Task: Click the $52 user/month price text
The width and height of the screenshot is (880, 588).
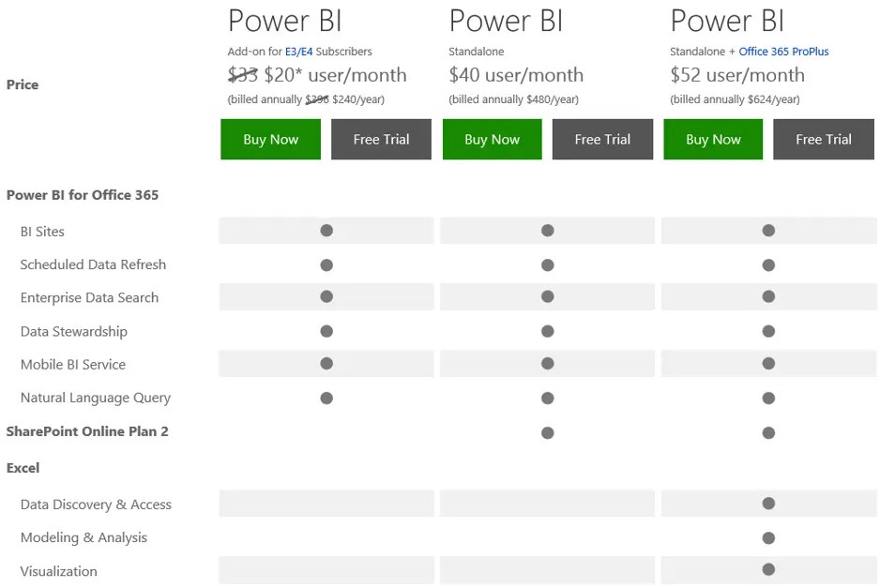Action: tap(736, 75)
